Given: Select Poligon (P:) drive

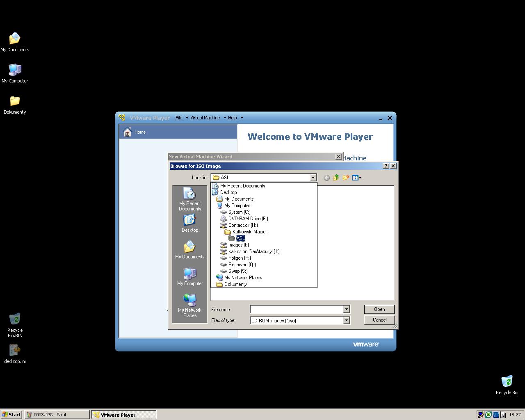Looking at the screenshot, I should tap(264, 258).
